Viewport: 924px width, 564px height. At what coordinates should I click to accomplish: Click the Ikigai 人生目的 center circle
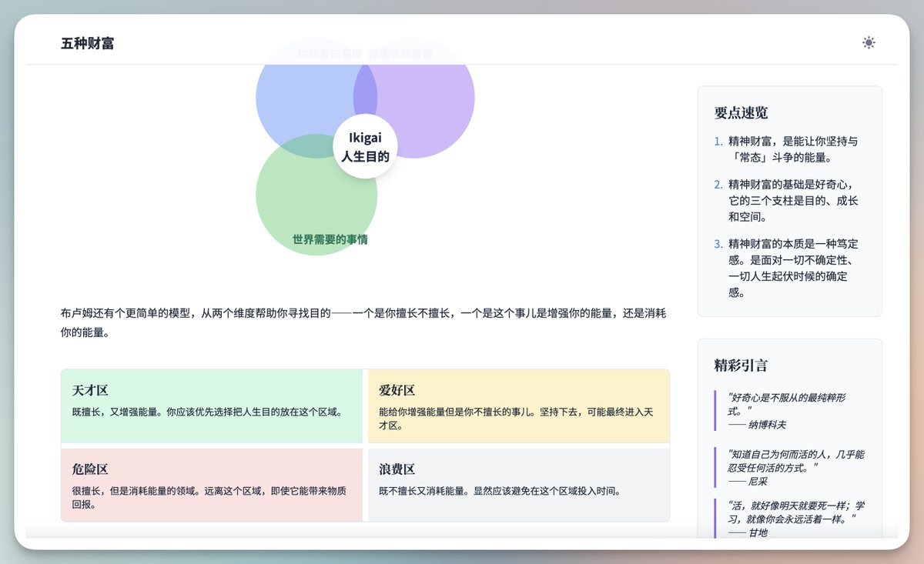click(365, 146)
